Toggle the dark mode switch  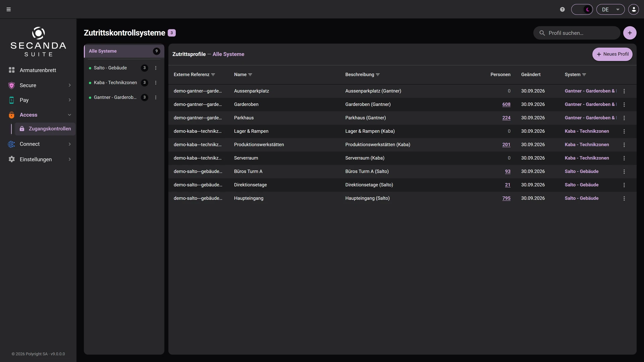[x=582, y=9]
